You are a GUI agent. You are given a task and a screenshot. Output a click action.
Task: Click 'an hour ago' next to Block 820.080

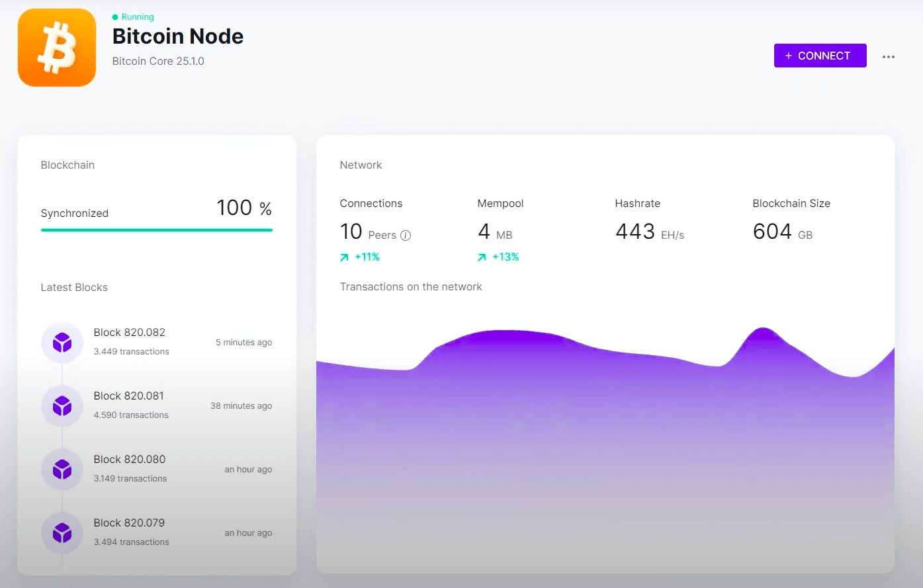tap(248, 470)
